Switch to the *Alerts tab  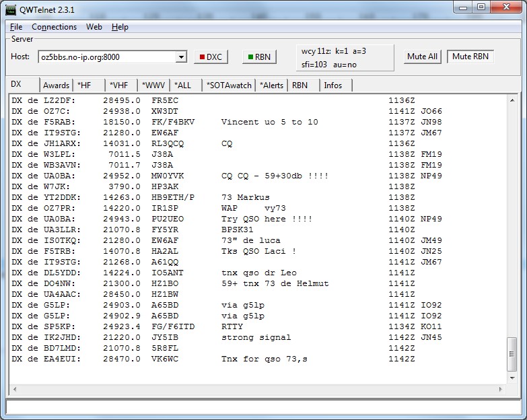coord(271,85)
